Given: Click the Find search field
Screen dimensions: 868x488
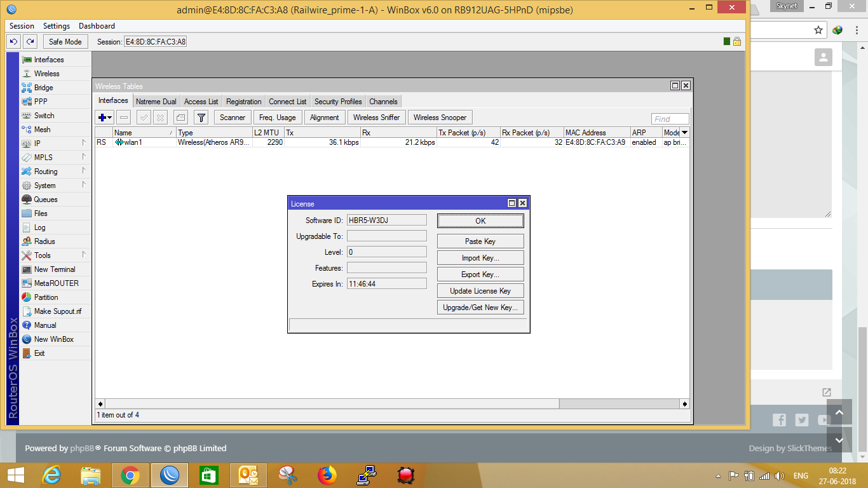Looking at the screenshot, I should click(x=670, y=119).
